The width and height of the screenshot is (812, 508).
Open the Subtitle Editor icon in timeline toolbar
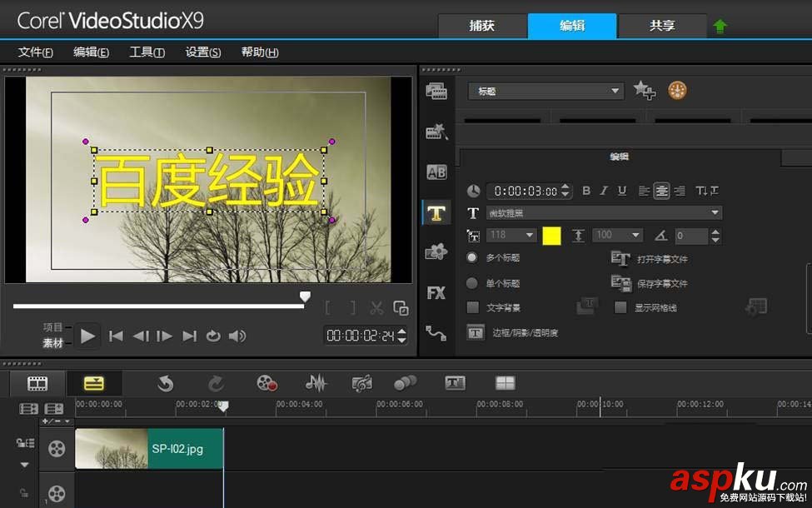click(x=454, y=383)
